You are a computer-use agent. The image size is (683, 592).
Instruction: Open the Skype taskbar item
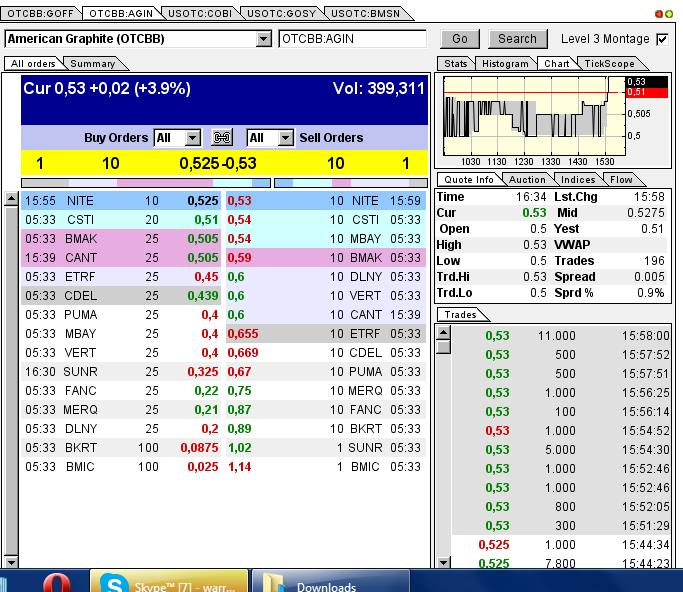(x=168, y=582)
